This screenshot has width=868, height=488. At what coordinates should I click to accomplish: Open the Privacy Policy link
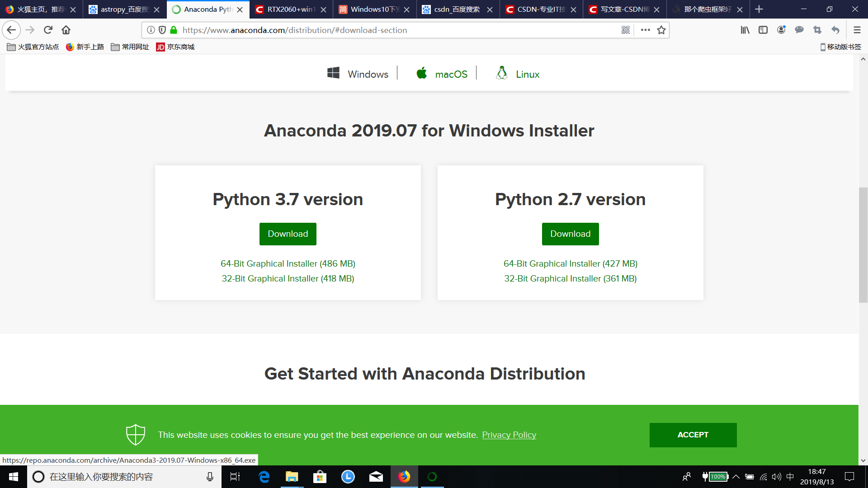coord(509,435)
